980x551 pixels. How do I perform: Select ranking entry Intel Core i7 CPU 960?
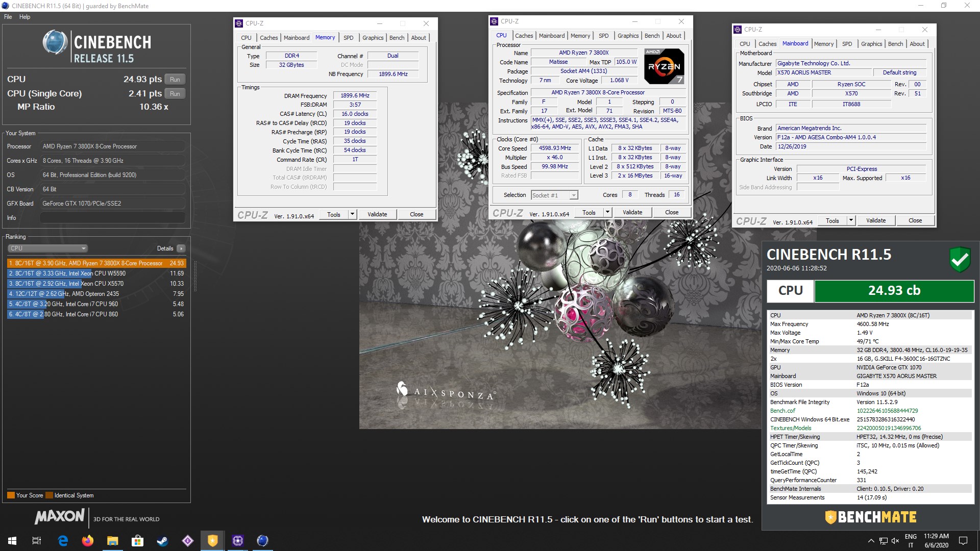96,304
